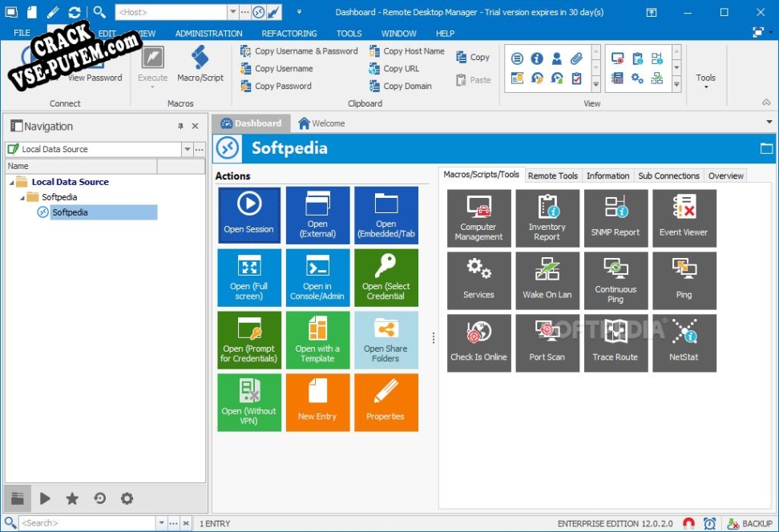Collapse the Local Data Source tree node

(x=12, y=183)
